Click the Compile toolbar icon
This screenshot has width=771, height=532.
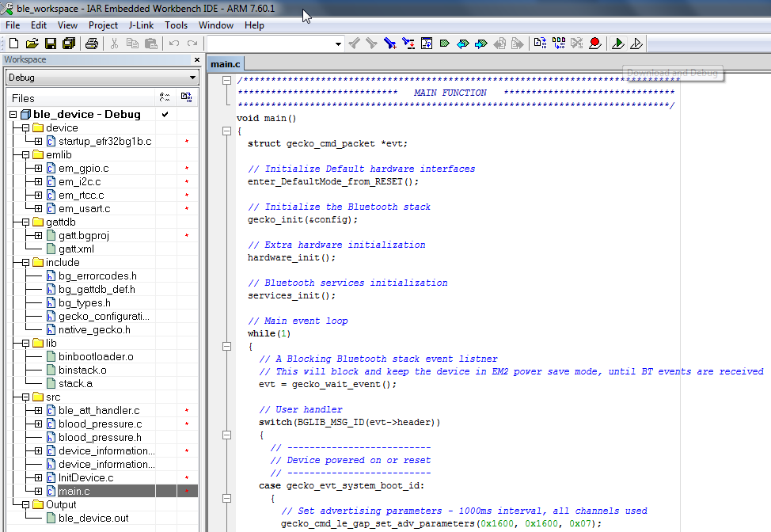tap(540, 44)
